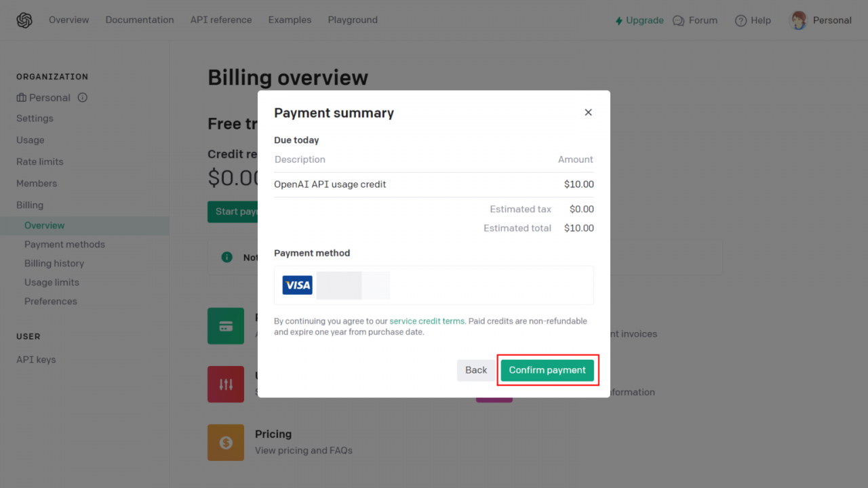
Task: Click the green payment methods card icon
Action: (226, 326)
